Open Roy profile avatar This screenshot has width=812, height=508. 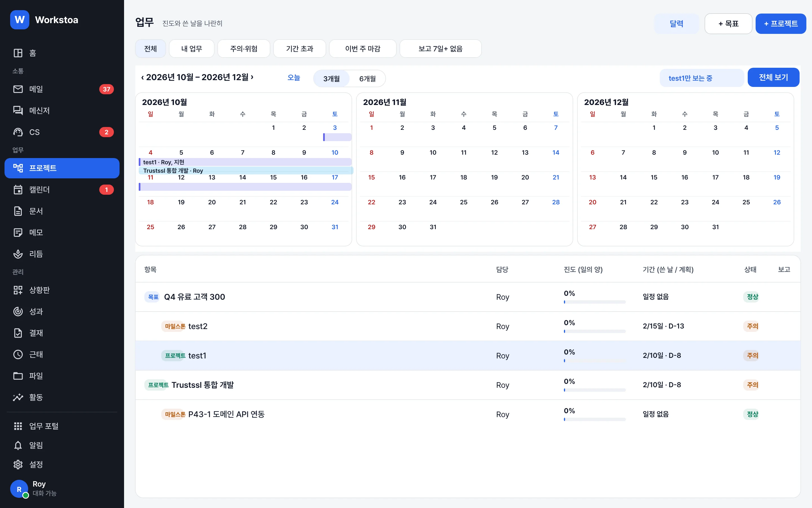pos(19,489)
